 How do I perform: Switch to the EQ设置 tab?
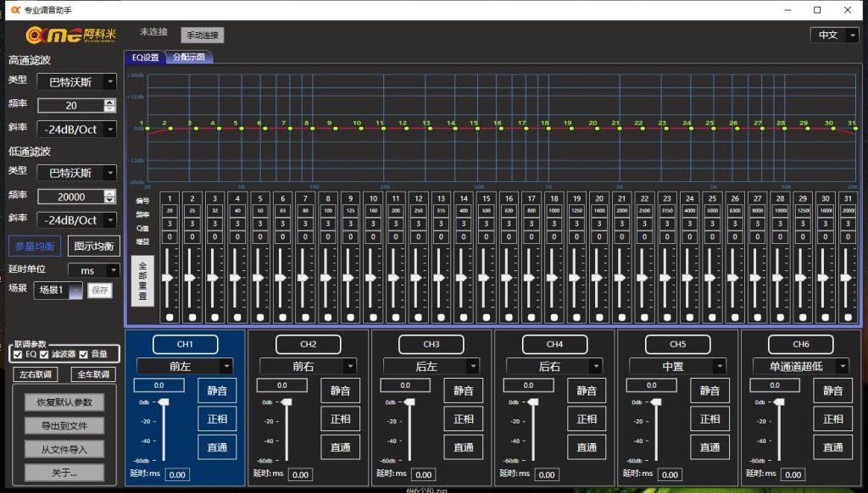[145, 57]
